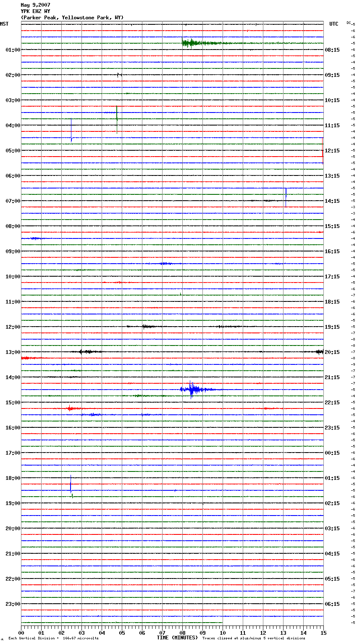Click the 09:15 UTC time label
Viewport: 357px width, 644px height.
click(332, 75)
